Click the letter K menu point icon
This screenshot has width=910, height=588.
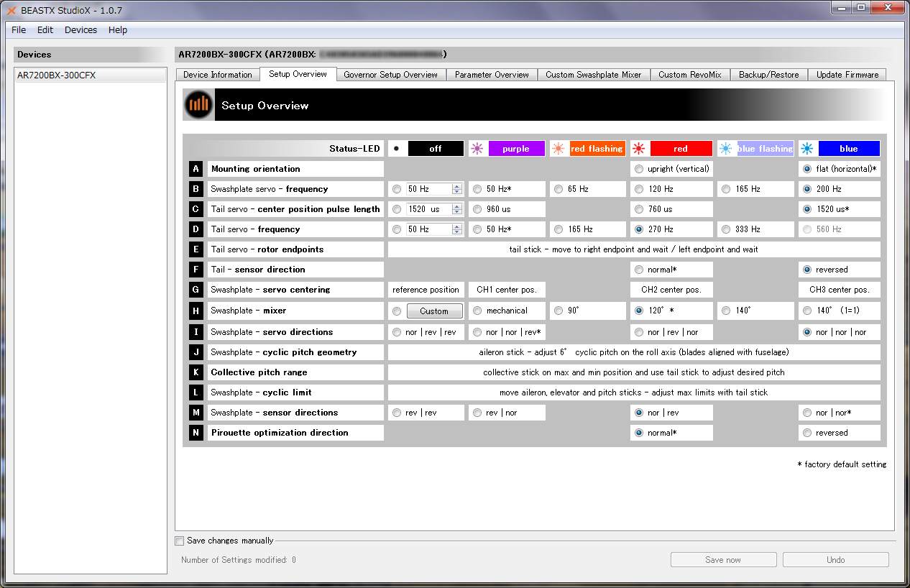click(196, 372)
